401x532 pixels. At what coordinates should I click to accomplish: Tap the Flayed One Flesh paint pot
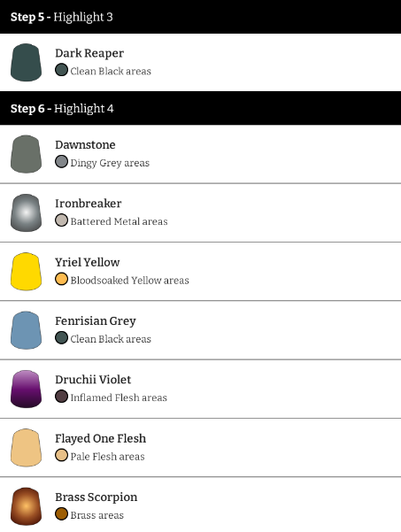tap(27, 448)
